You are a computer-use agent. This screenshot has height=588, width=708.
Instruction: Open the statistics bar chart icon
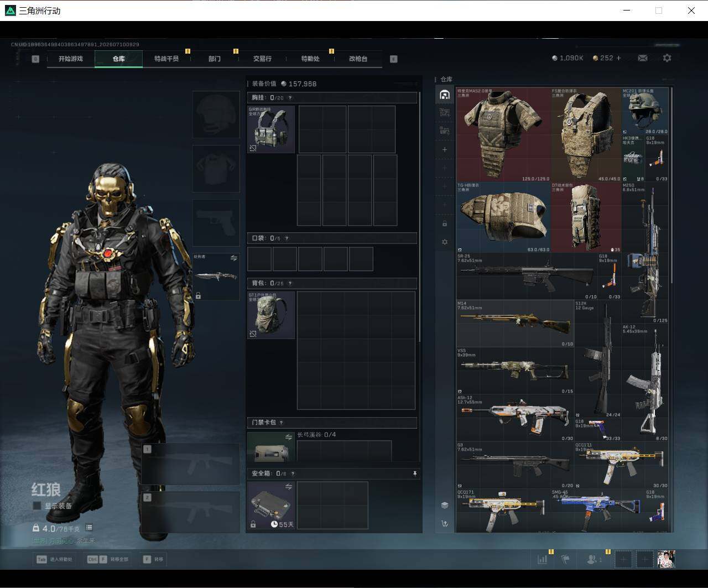click(542, 559)
